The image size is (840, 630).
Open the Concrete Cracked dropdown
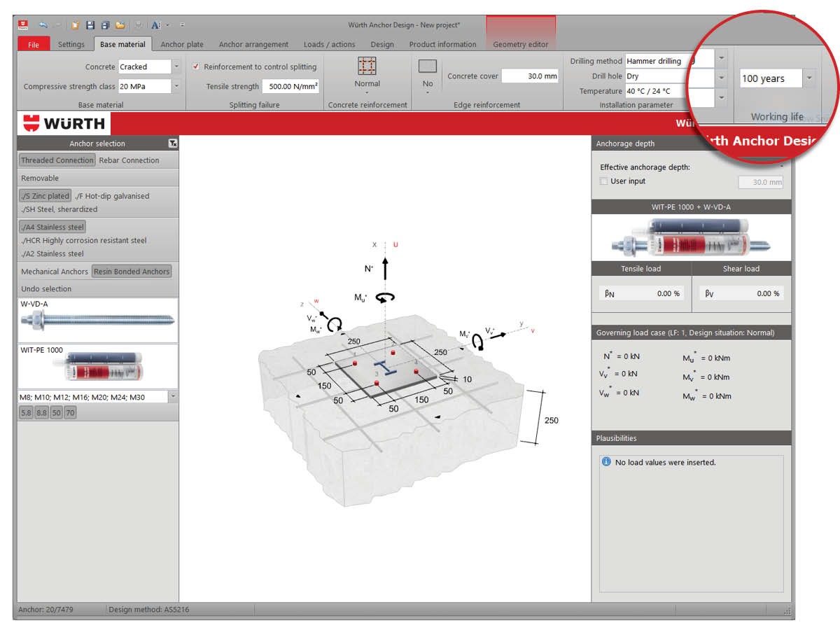coord(176,67)
